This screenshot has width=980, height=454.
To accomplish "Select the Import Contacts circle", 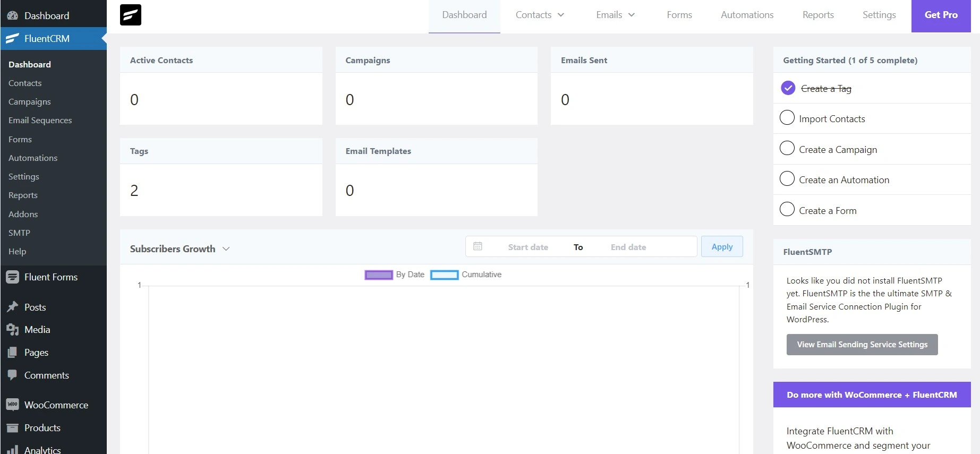I will (787, 117).
